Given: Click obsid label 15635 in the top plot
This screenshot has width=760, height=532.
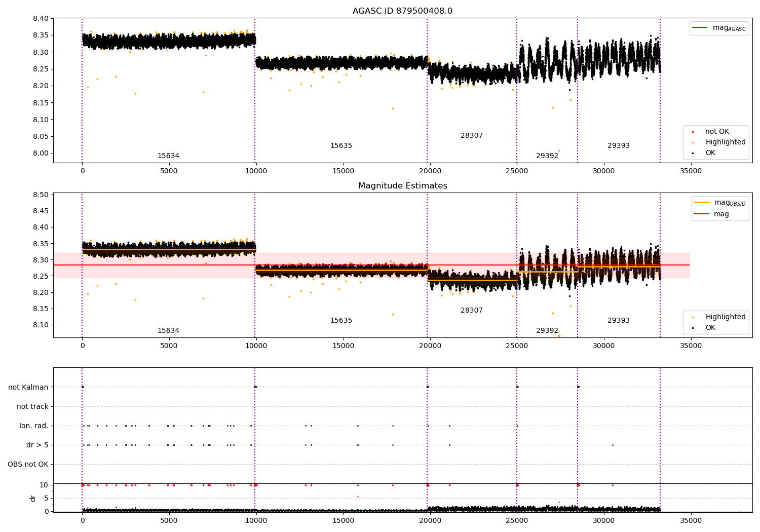Looking at the screenshot, I should pyautogui.click(x=341, y=146).
